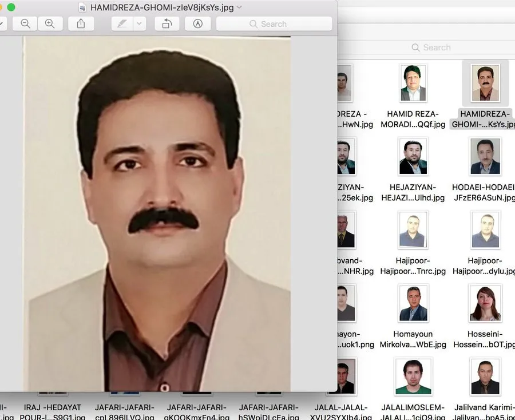The height and width of the screenshot is (420, 515).
Task: Click the ...uok1.png file thumbnail
Action: (347, 303)
